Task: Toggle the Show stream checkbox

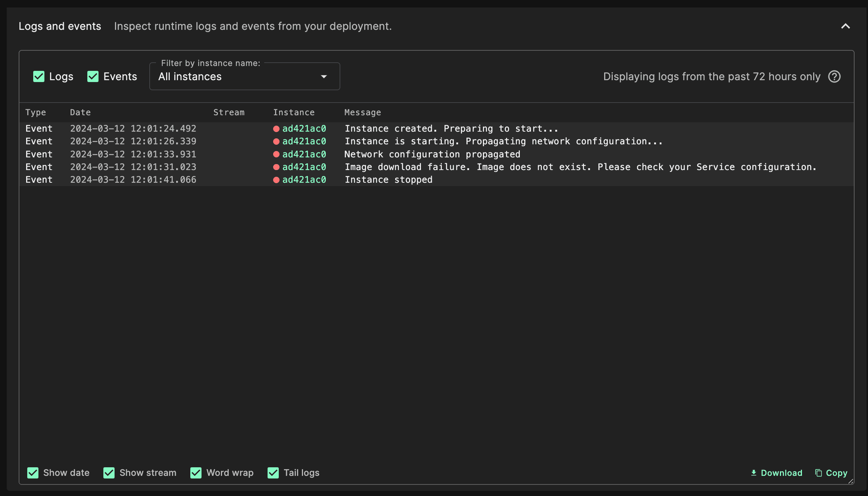Action: coord(109,473)
